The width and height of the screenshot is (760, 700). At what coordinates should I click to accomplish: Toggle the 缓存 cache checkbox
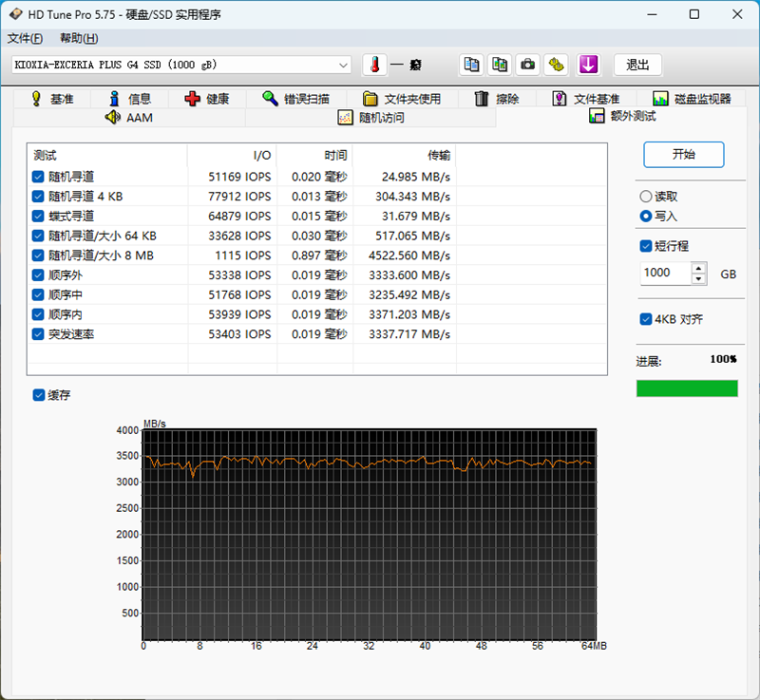39,395
